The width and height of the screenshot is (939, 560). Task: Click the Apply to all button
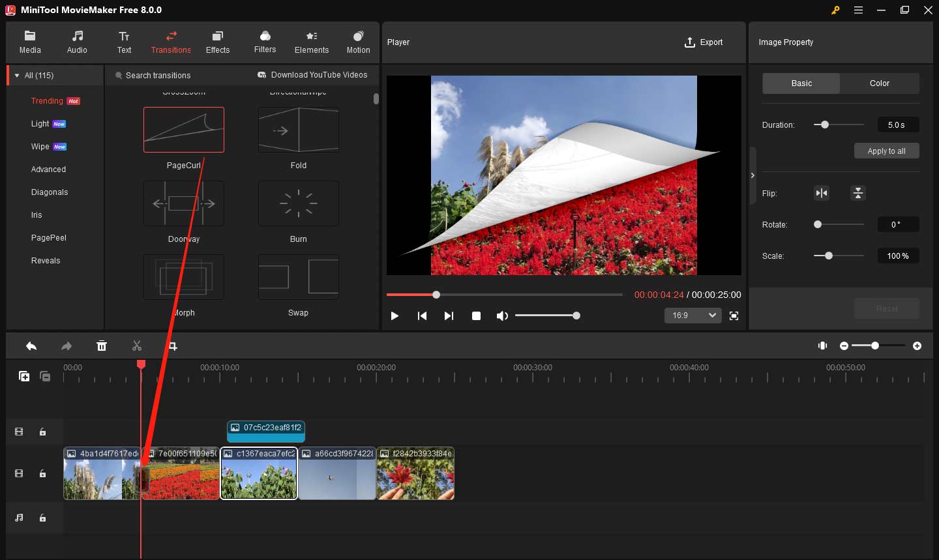(x=886, y=151)
